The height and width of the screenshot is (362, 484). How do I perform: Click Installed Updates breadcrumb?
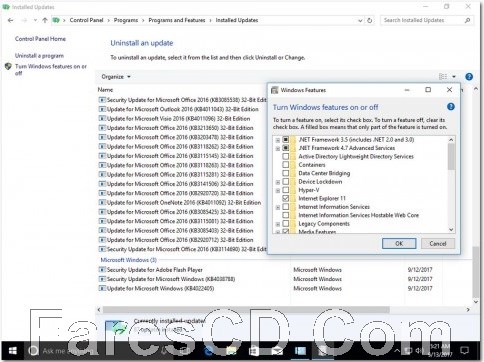pos(237,20)
